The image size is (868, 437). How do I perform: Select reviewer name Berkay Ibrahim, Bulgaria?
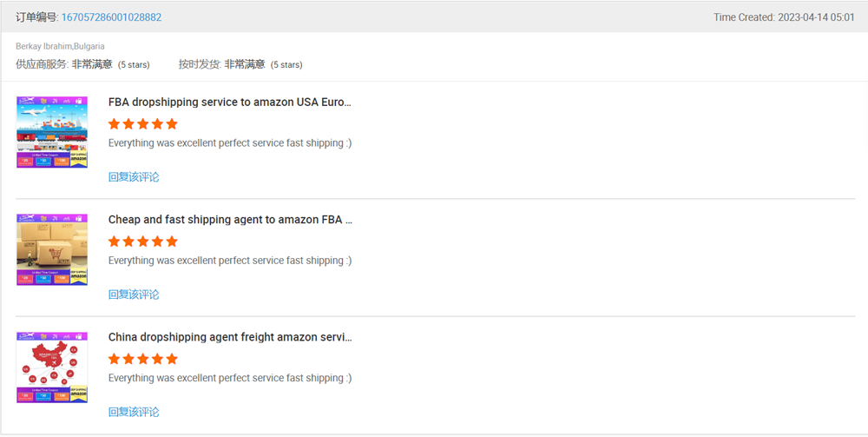[x=61, y=47]
